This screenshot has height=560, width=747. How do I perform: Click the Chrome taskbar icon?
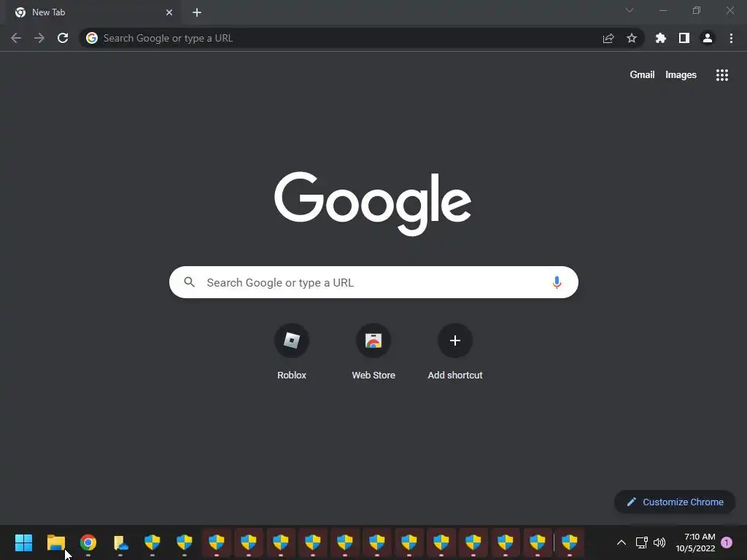[88, 542]
